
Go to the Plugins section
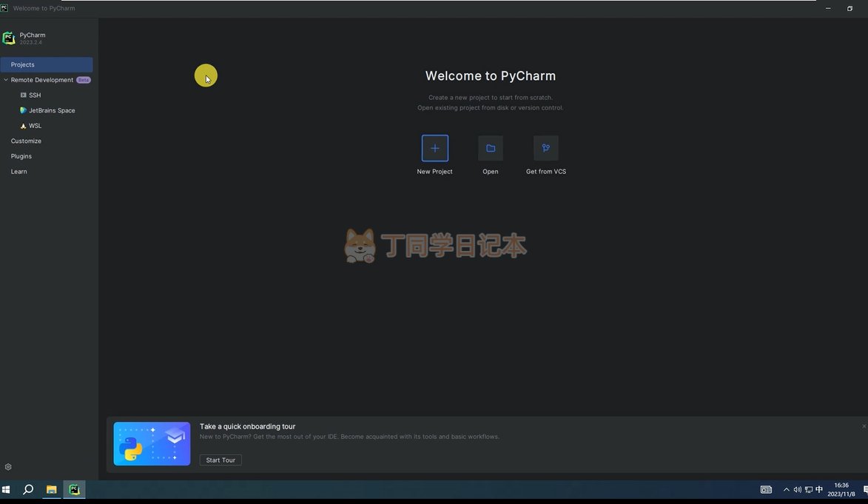pos(21,156)
